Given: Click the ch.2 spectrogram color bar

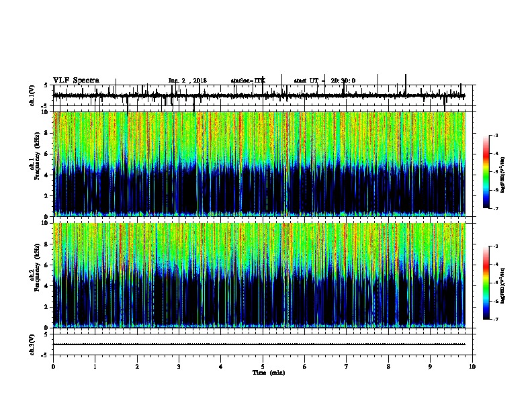Looking at the screenshot, I should (486, 283).
